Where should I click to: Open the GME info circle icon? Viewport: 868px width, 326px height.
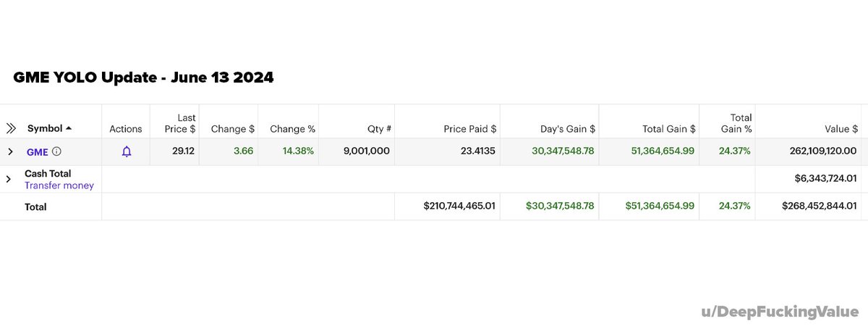[x=56, y=152]
